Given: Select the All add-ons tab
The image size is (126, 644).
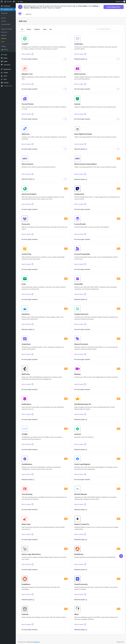Looking at the screenshot, I should [x=22, y=29].
